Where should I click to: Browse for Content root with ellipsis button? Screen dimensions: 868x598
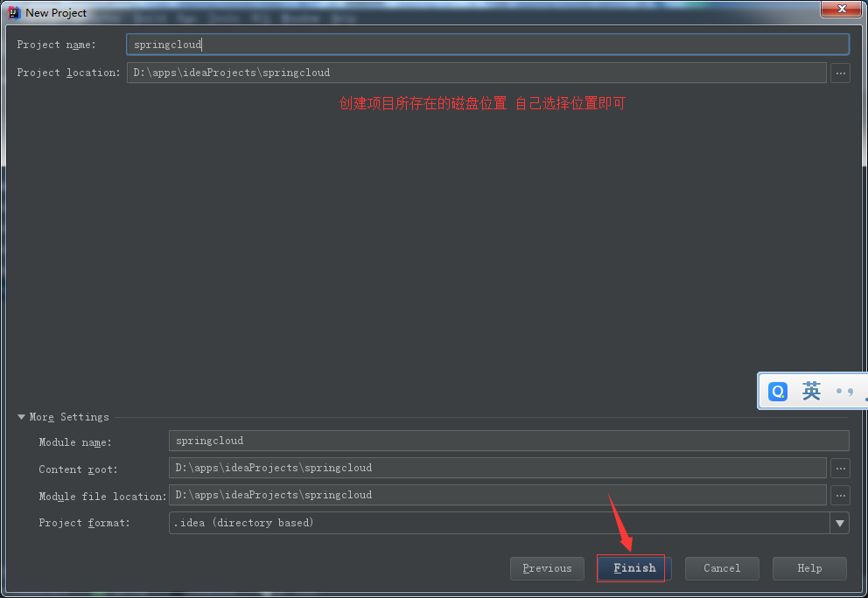[x=840, y=469]
